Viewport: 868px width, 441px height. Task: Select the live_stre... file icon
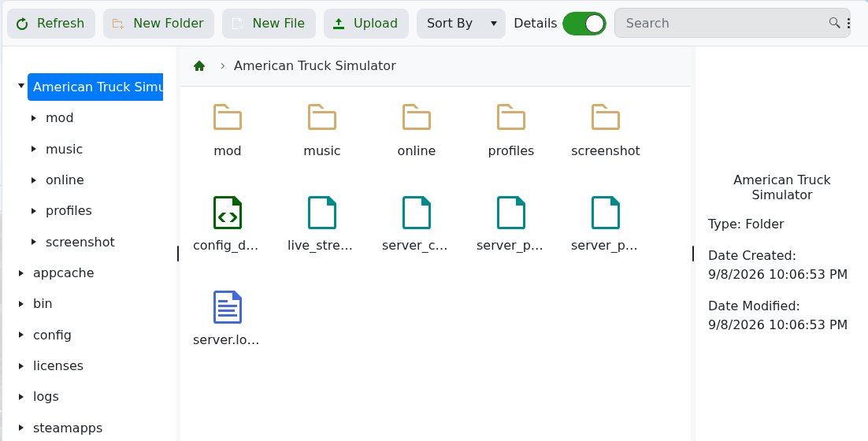point(322,213)
